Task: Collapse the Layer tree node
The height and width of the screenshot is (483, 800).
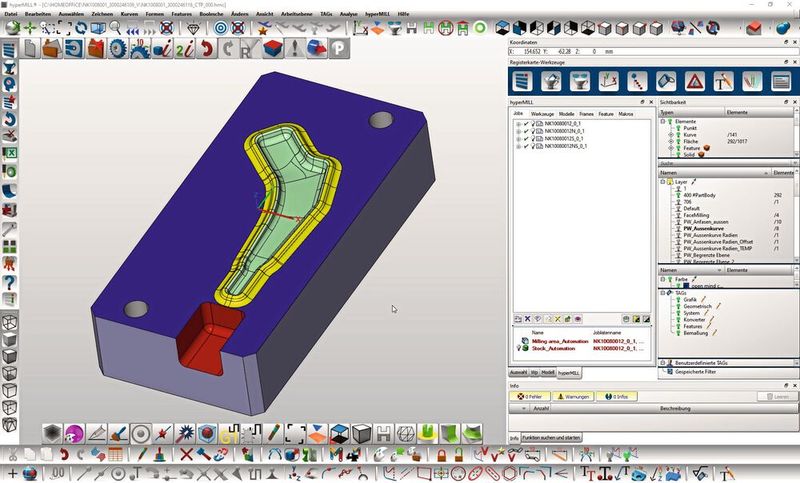Action: pos(663,182)
